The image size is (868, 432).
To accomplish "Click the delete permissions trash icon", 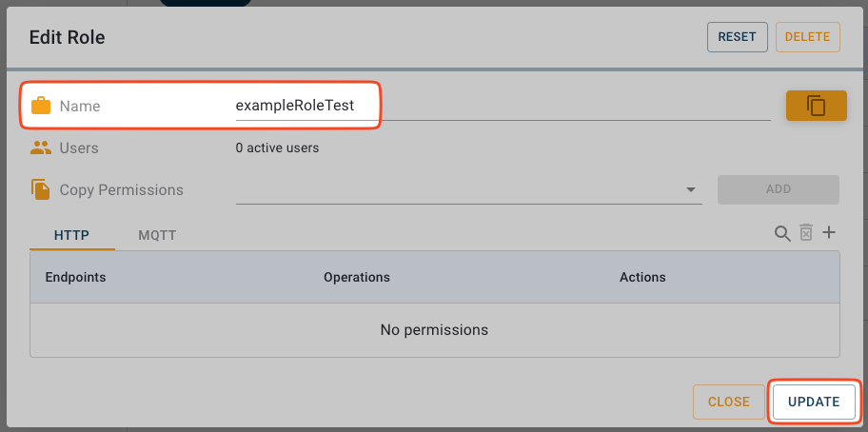I will [806, 233].
